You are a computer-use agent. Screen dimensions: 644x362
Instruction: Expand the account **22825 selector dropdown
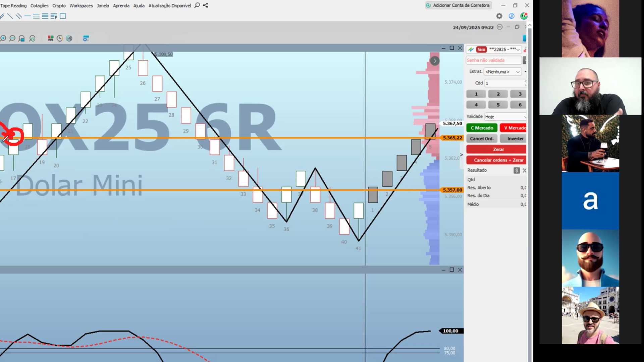(x=518, y=50)
